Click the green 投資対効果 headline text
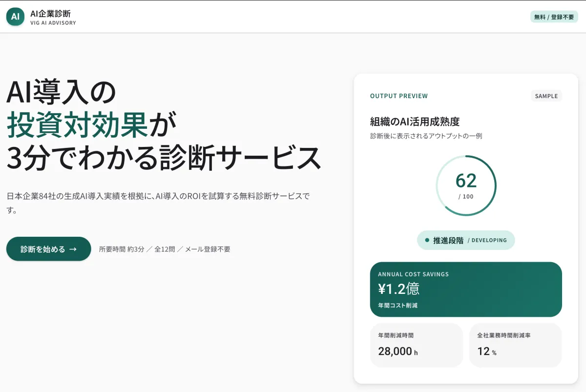Viewport: 586px width, 392px height. 77,124
